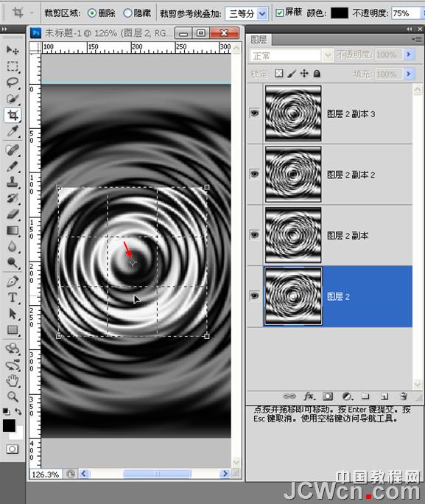Select the Dodge tool

click(13, 262)
